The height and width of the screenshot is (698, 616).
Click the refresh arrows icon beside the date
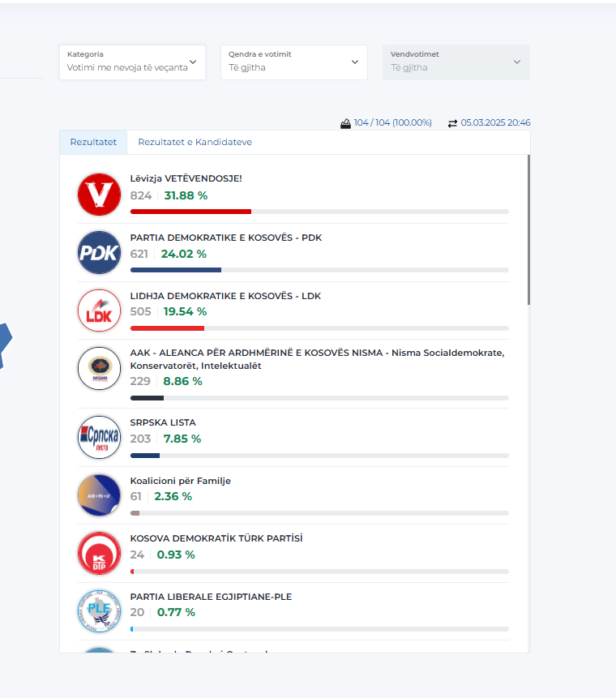pos(452,123)
